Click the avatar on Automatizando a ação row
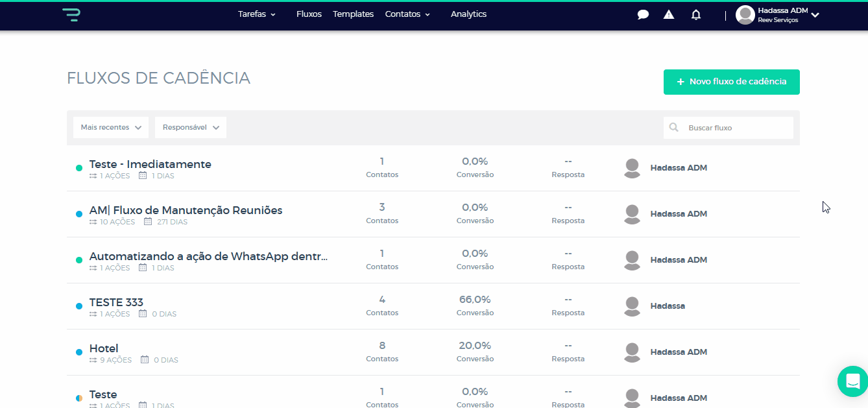 pyautogui.click(x=633, y=260)
